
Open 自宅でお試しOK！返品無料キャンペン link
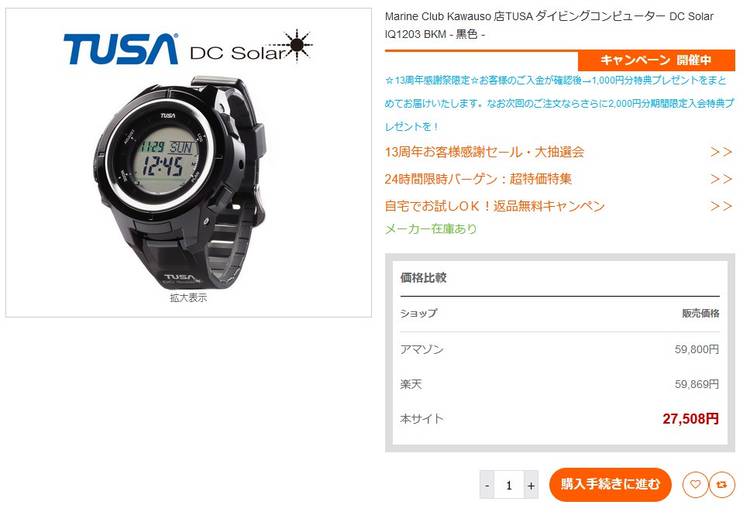[495, 206]
